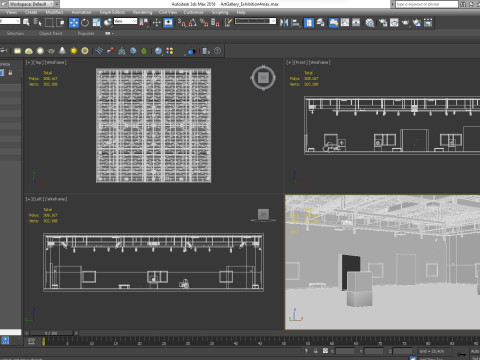This screenshot has width=480, height=360.
Task: Open the Animation menu
Action: tap(81, 12)
